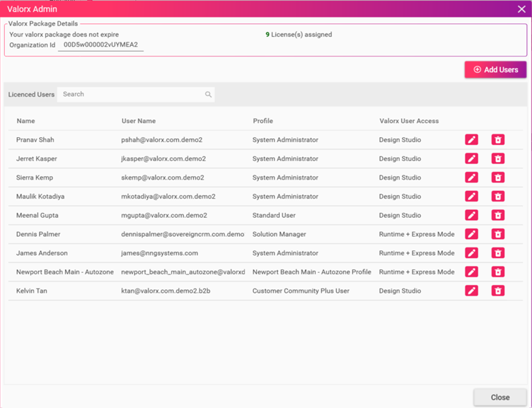Screen dimensions: 532x408
Task: Click the Standard User profile cell
Action: [274, 215]
